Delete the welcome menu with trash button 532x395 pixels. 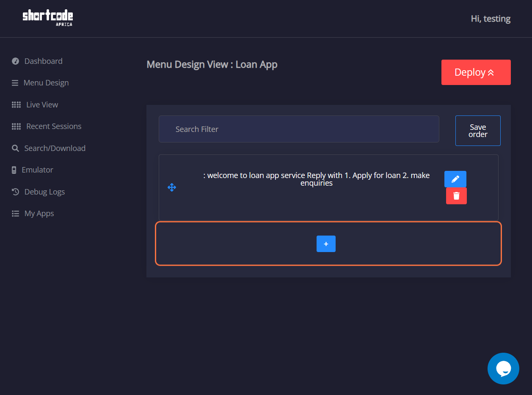[456, 196]
